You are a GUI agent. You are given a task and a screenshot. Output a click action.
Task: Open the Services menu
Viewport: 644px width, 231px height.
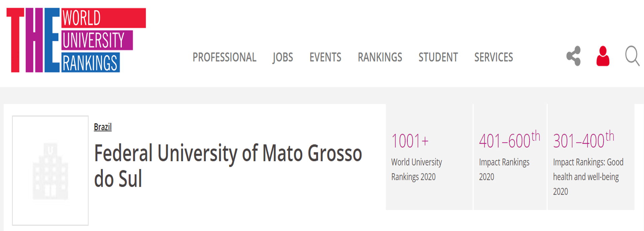click(494, 57)
